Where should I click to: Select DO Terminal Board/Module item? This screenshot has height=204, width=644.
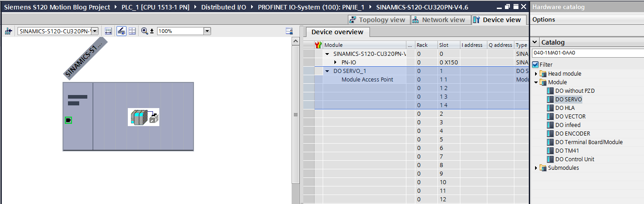[589, 142]
